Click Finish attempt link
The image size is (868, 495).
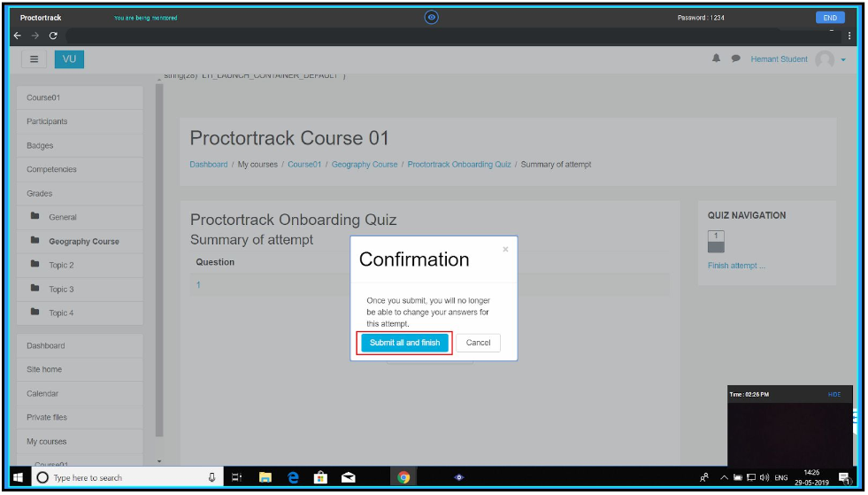[736, 266]
